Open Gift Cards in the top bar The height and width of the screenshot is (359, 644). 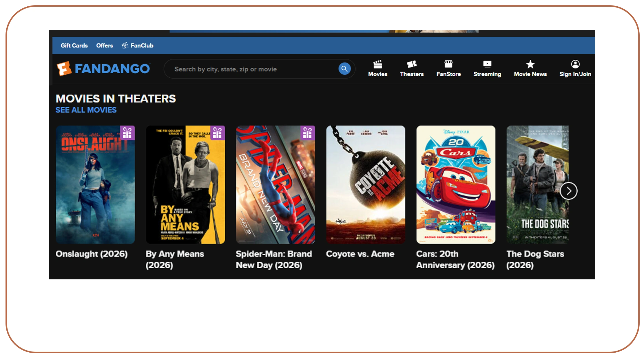(x=74, y=45)
